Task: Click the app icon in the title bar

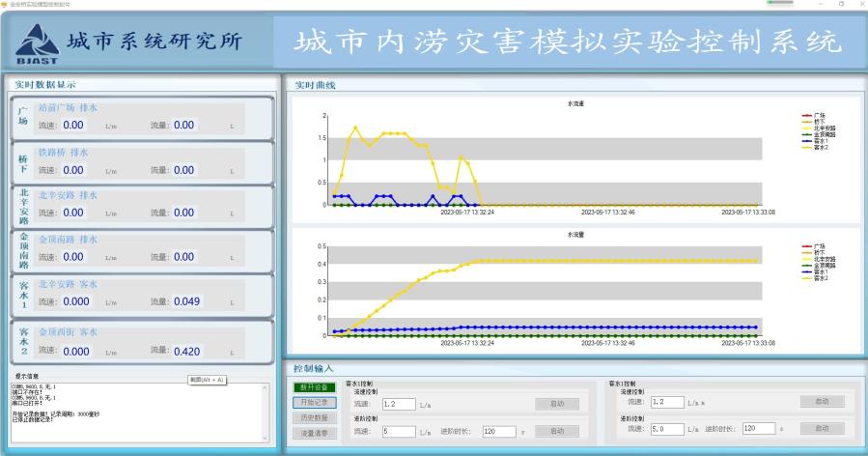Action: coord(4,4)
